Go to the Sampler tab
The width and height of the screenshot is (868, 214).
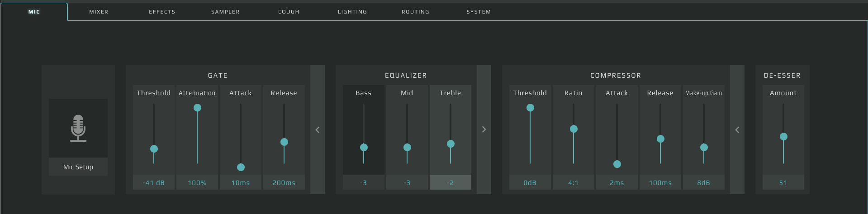(225, 12)
